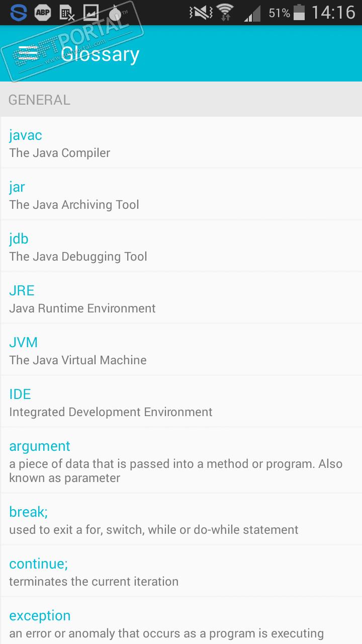Open the continue; glossary item
362x644 pixels.
coord(181,572)
